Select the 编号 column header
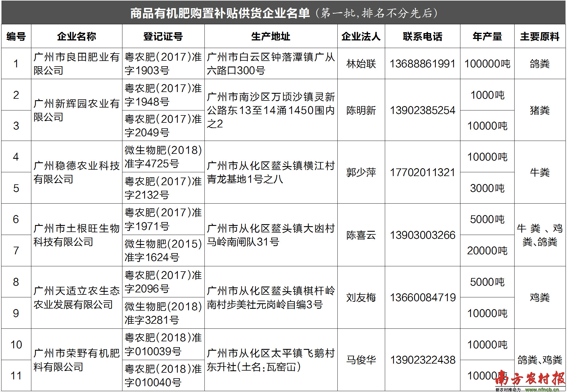This screenshot has width=567, height=392. [16, 37]
